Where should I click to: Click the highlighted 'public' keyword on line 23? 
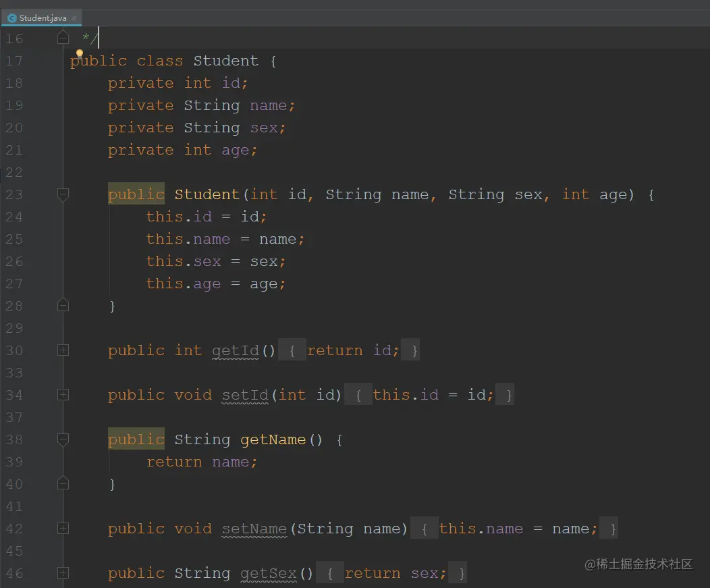click(136, 194)
